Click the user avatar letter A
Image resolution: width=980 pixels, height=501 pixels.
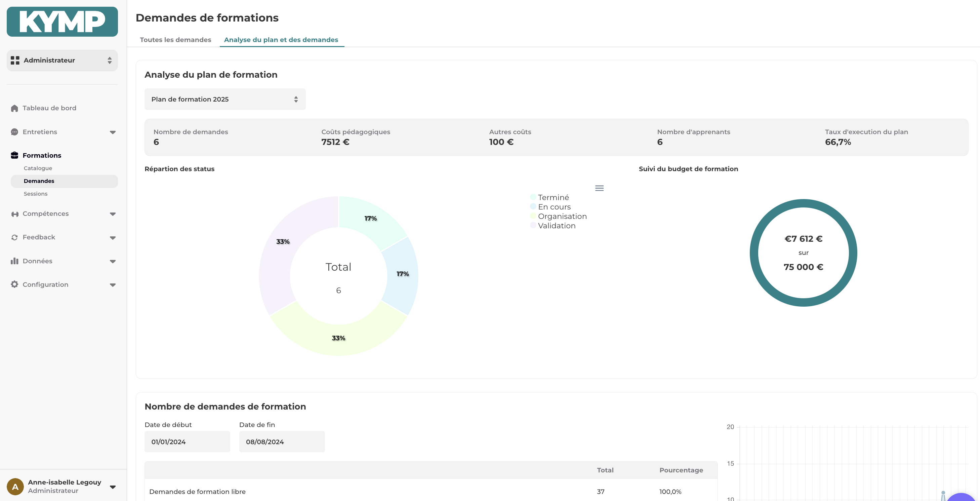pos(15,487)
